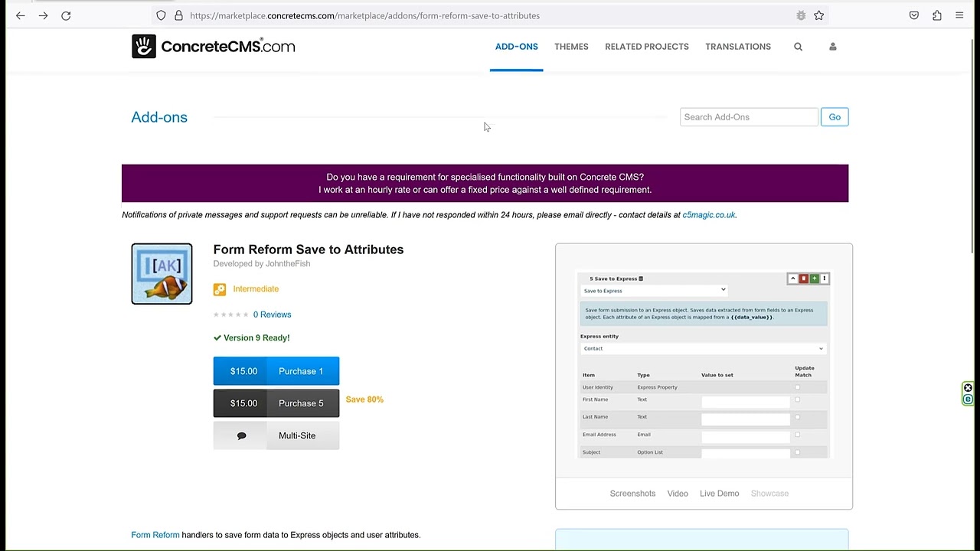
Task: Click the $15.00 Purchase 5 button
Action: click(x=276, y=403)
